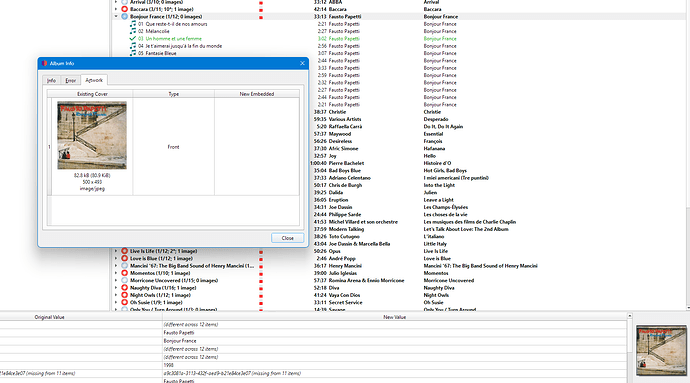Select the Artwork tab in Album Info
Image resolution: width=690 pixels, height=383 pixels.
[94, 80]
